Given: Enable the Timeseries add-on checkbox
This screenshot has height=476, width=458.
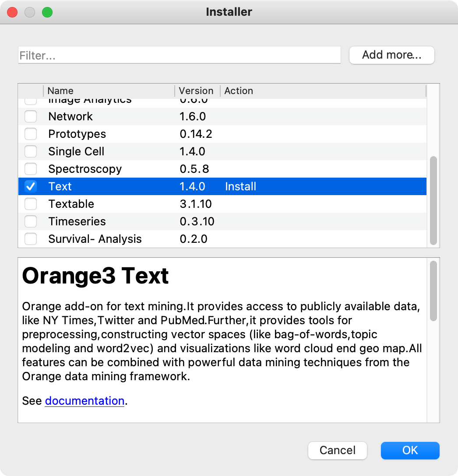Looking at the screenshot, I should coord(31,221).
